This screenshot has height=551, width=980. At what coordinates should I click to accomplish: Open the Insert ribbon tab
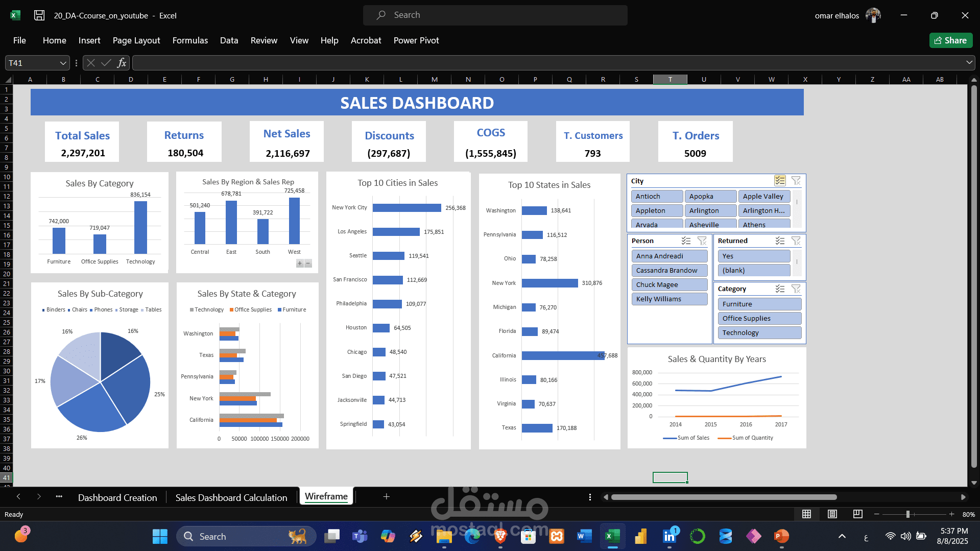[x=89, y=40]
